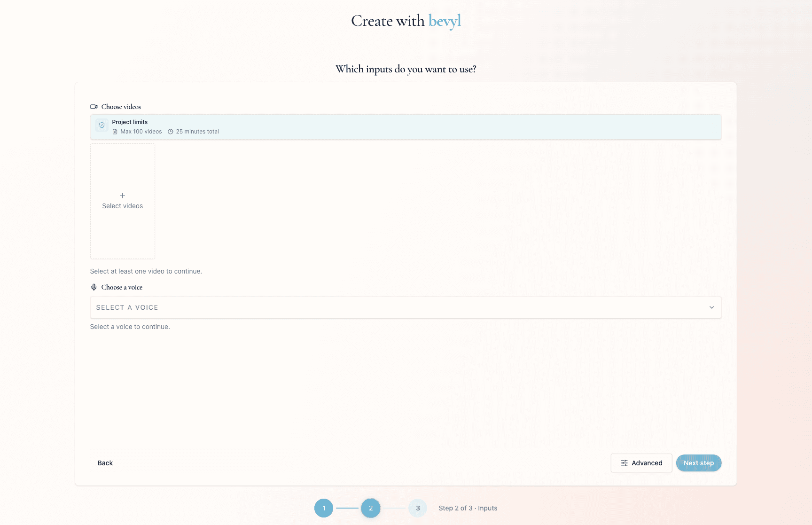812x525 pixels.
Task: Jump to step 1 in progress indicator
Action: [x=324, y=508]
